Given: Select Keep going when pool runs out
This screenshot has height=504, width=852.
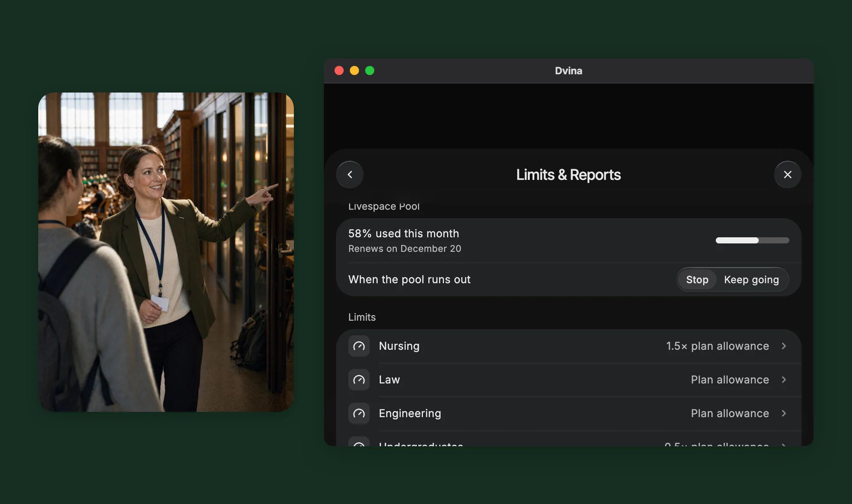Looking at the screenshot, I should coord(751,280).
